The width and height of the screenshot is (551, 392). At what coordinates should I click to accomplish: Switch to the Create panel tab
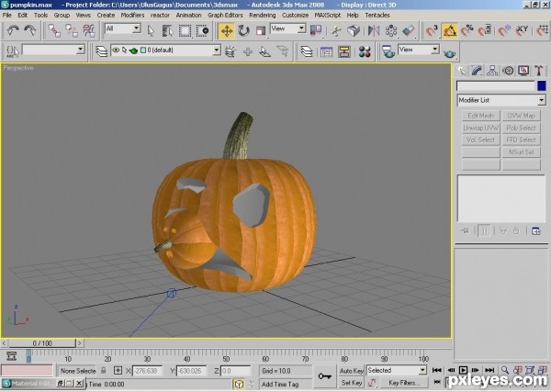461,71
